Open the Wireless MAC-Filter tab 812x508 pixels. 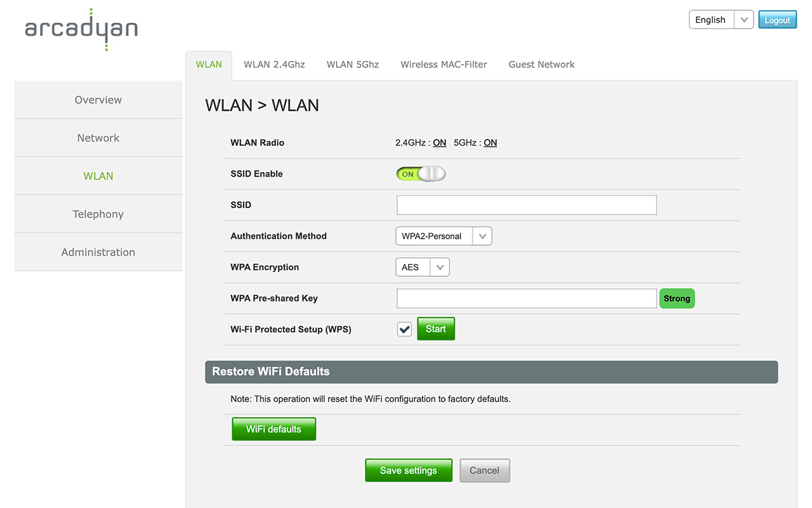[x=443, y=65]
